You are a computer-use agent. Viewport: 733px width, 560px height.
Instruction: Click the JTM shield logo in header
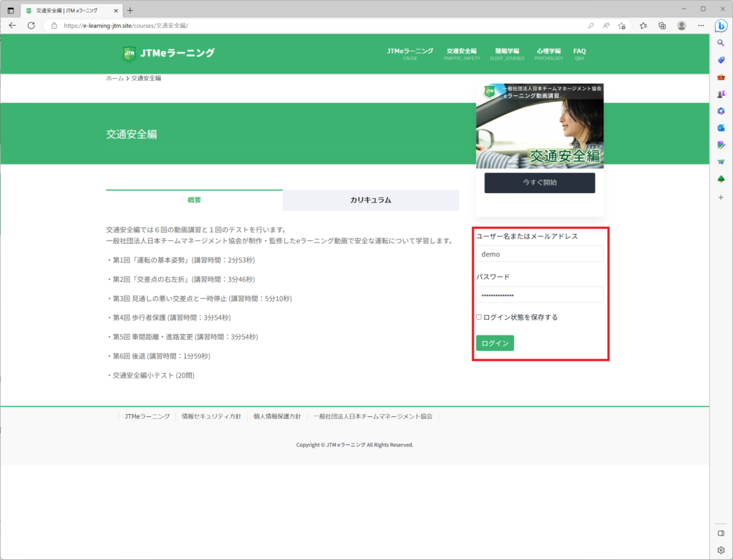tap(129, 54)
